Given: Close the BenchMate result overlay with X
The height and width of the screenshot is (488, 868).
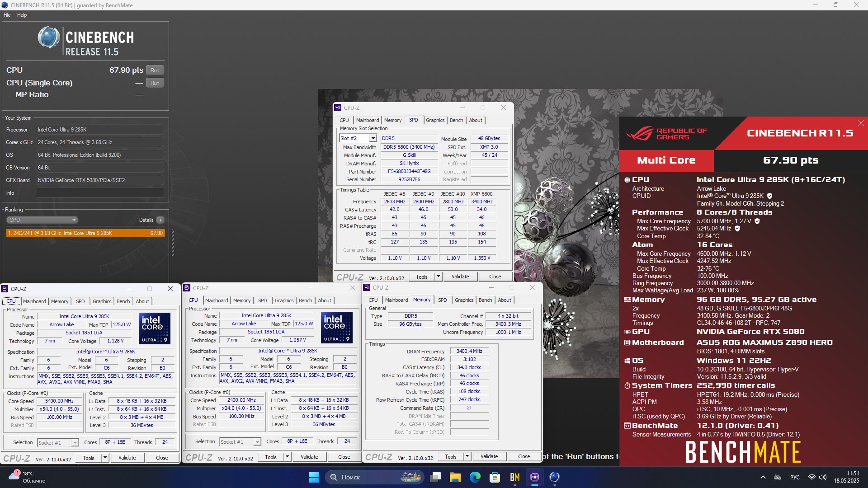Looking at the screenshot, I should tap(861, 123).
